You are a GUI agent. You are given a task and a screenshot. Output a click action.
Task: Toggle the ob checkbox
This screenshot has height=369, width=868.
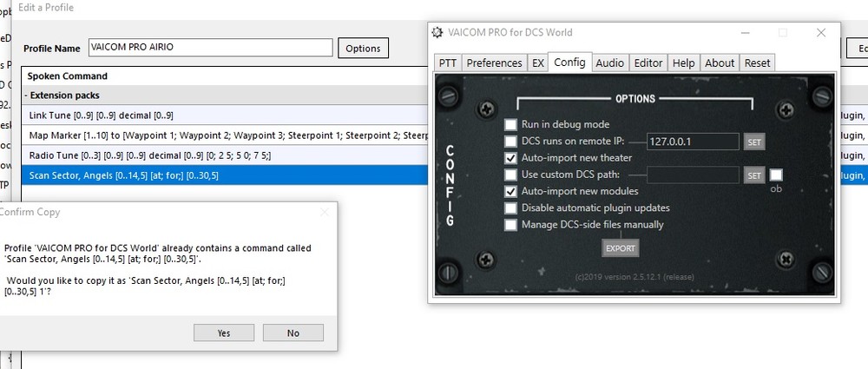pos(776,175)
